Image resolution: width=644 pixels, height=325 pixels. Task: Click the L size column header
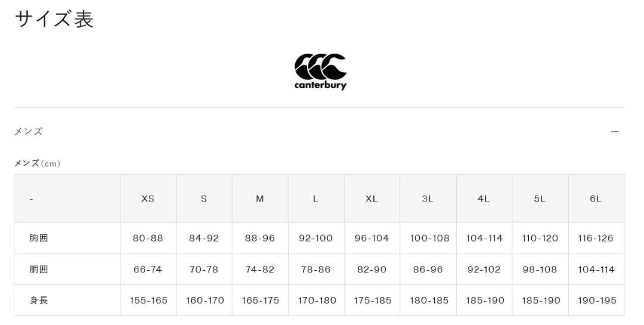(316, 199)
